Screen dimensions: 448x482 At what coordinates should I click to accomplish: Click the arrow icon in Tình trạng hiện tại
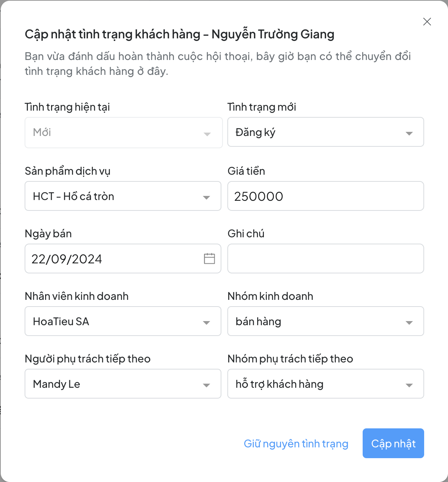click(x=207, y=134)
